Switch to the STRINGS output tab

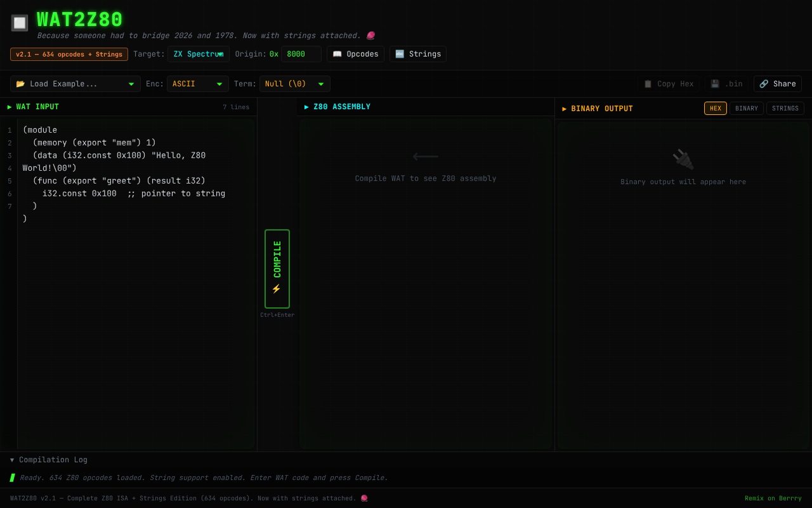(x=785, y=109)
